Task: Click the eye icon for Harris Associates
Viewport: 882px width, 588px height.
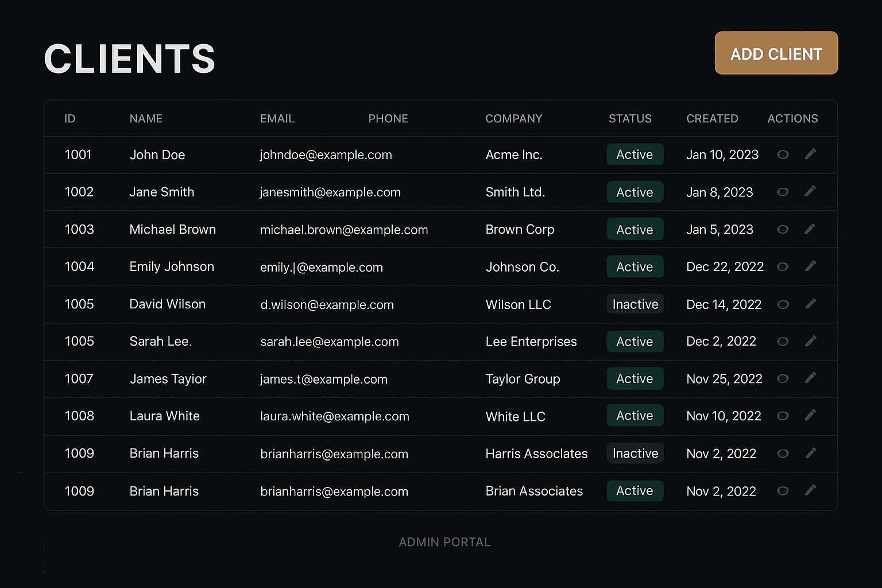Action: (x=783, y=453)
